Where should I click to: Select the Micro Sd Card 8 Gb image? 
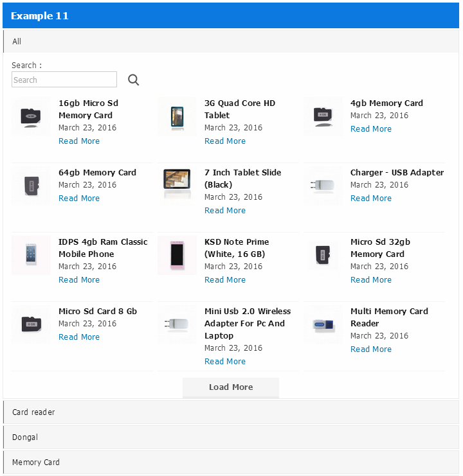[31, 324]
